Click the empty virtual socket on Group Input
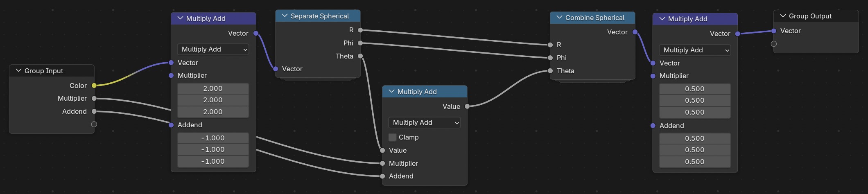The width and height of the screenshot is (868, 194). tap(94, 124)
